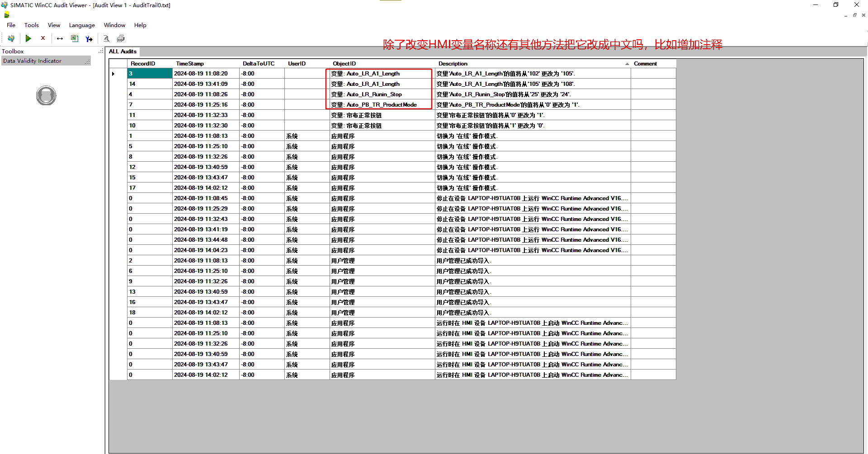The height and width of the screenshot is (454, 868).
Task: Select the ObjectID cell 变量: Auto_LR_Runin_Stop
Action: click(382, 94)
